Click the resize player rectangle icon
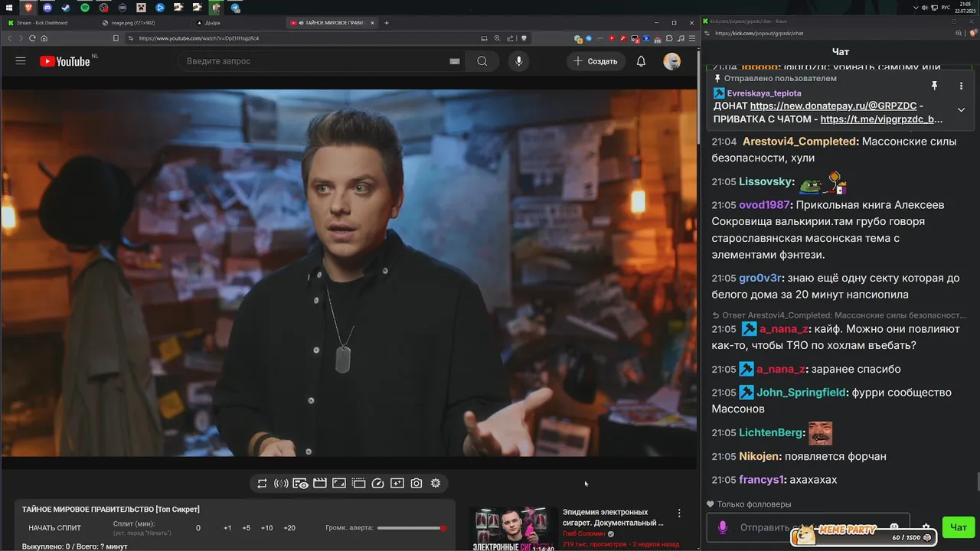Image resolution: width=980 pixels, height=551 pixels. tap(339, 484)
